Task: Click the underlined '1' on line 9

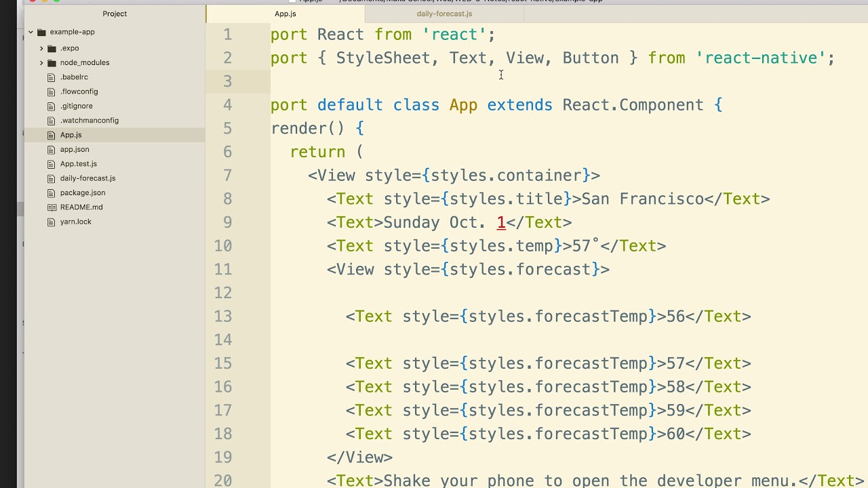Action: (501, 222)
